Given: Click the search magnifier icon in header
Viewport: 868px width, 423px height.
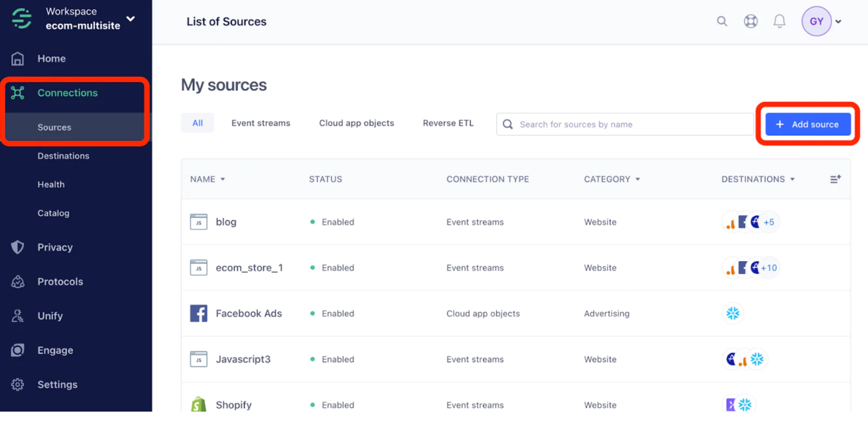Looking at the screenshot, I should [722, 21].
